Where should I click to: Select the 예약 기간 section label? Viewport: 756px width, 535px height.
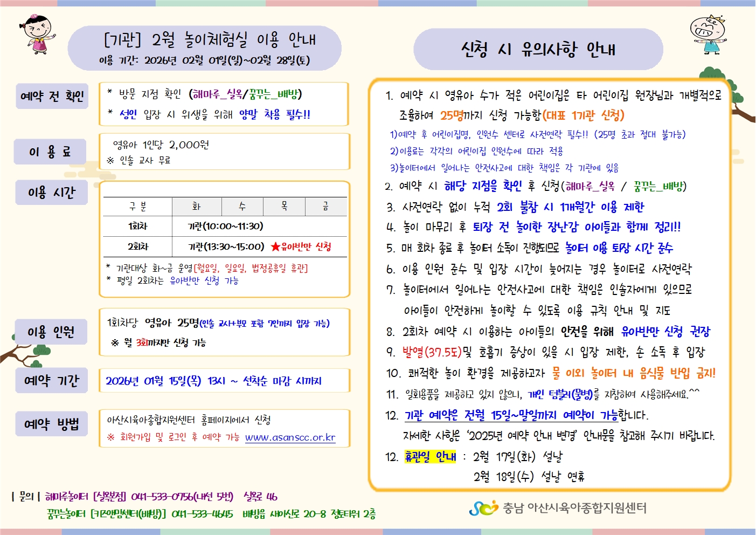(x=52, y=381)
